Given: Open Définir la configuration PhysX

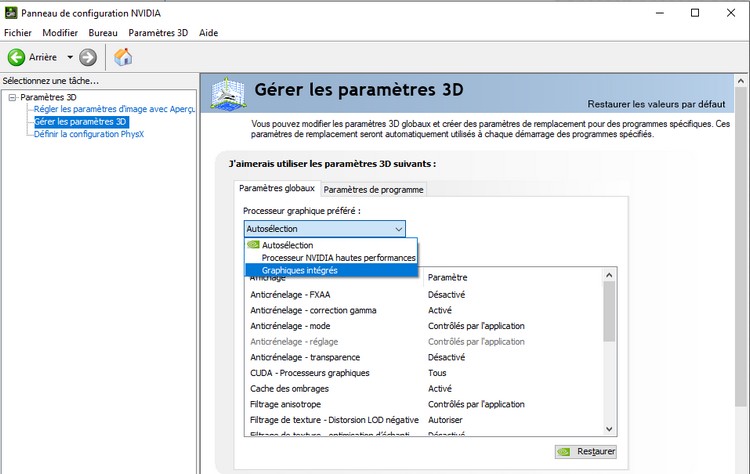Looking at the screenshot, I should coord(88,134).
